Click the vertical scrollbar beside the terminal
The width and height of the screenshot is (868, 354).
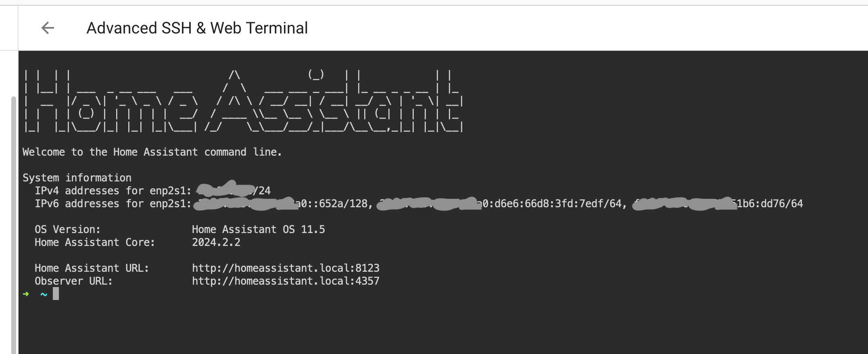pyautogui.click(x=14, y=225)
